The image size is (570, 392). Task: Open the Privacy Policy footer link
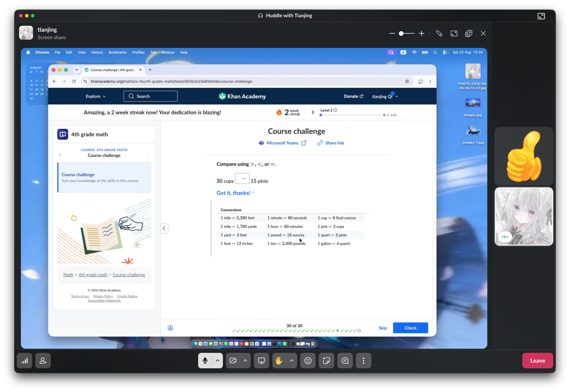coord(103,296)
